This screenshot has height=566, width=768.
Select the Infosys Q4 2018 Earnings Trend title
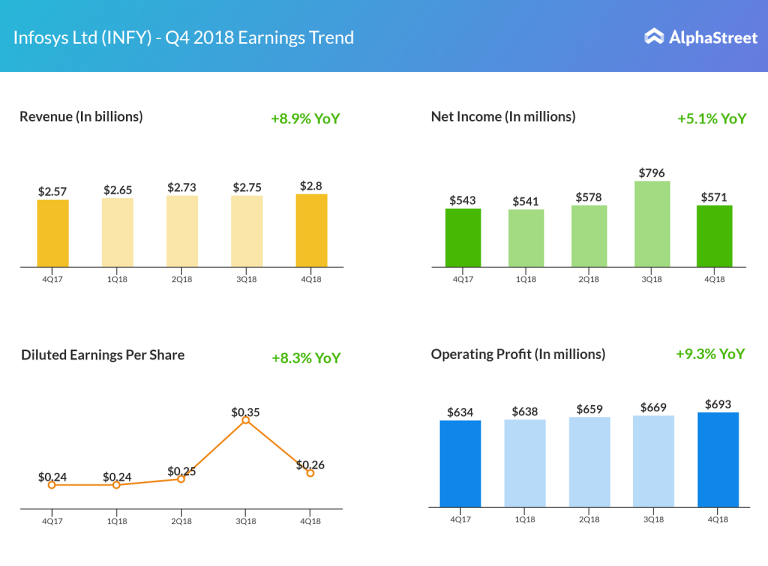coord(183,38)
